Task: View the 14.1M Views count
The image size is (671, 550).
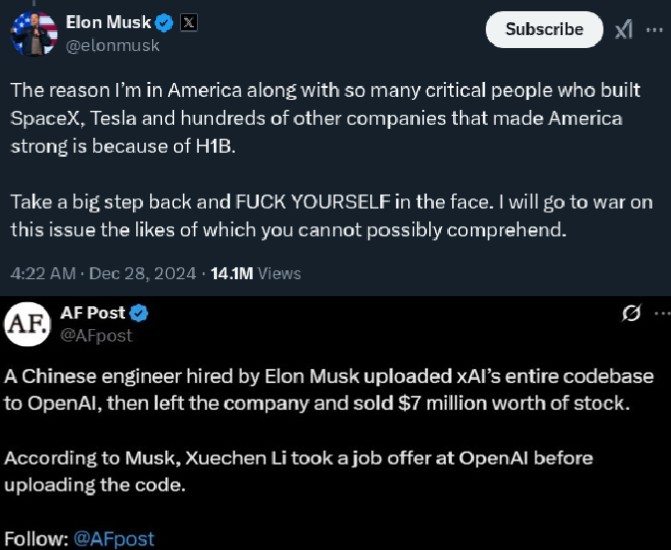Action: tap(255, 272)
